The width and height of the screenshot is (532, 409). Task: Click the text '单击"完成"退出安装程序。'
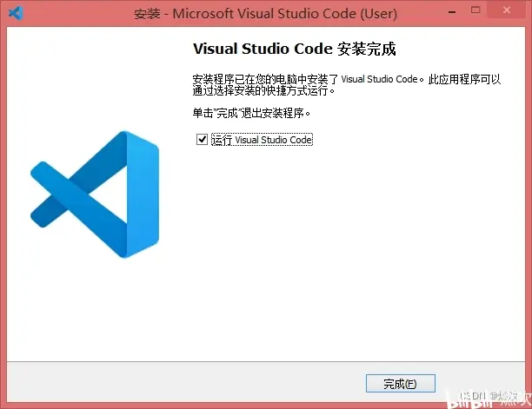tap(251, 113)
